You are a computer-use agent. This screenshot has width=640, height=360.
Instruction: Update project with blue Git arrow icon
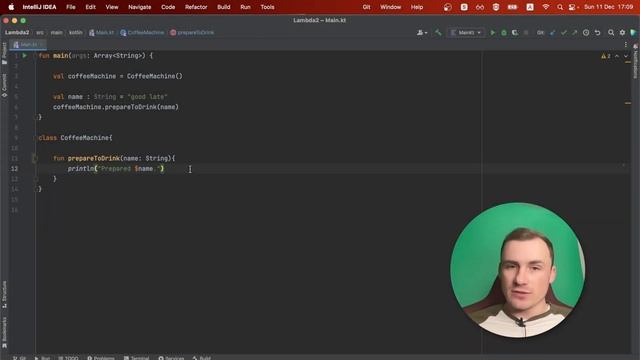(553, 33)
